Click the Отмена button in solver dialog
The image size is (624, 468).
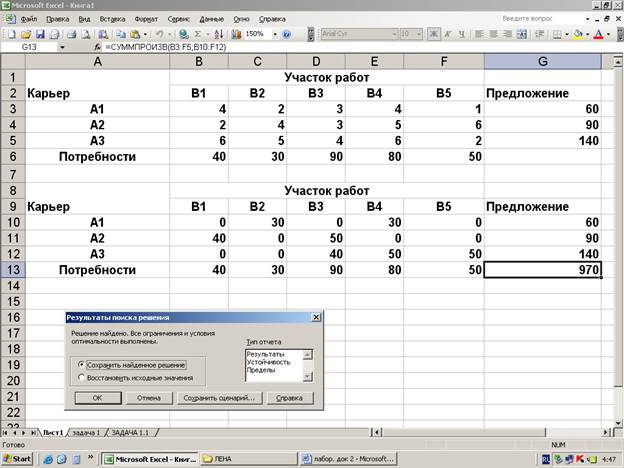(149, 398)
